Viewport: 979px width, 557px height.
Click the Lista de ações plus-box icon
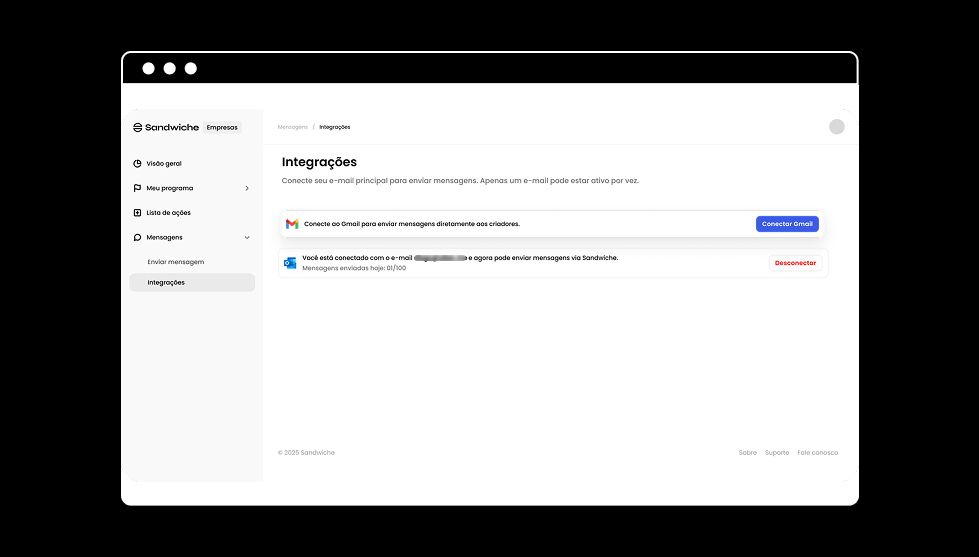coord(137,213)
